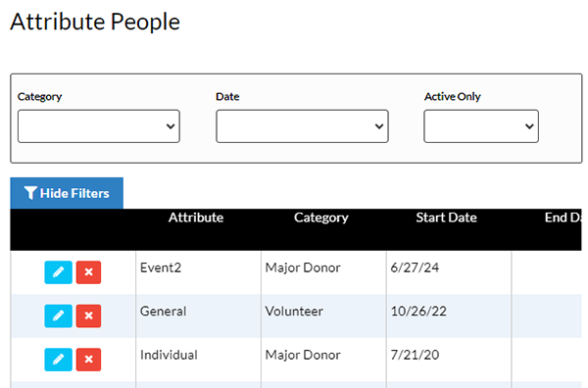588x388 pixels.
Task: Click the Attribute People page heading
Action: (95, 22)
